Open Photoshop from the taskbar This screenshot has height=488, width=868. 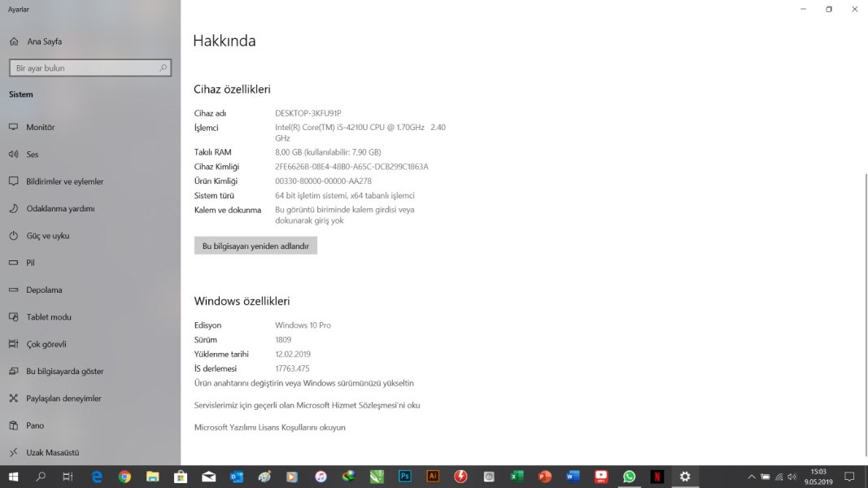point(404,477)
